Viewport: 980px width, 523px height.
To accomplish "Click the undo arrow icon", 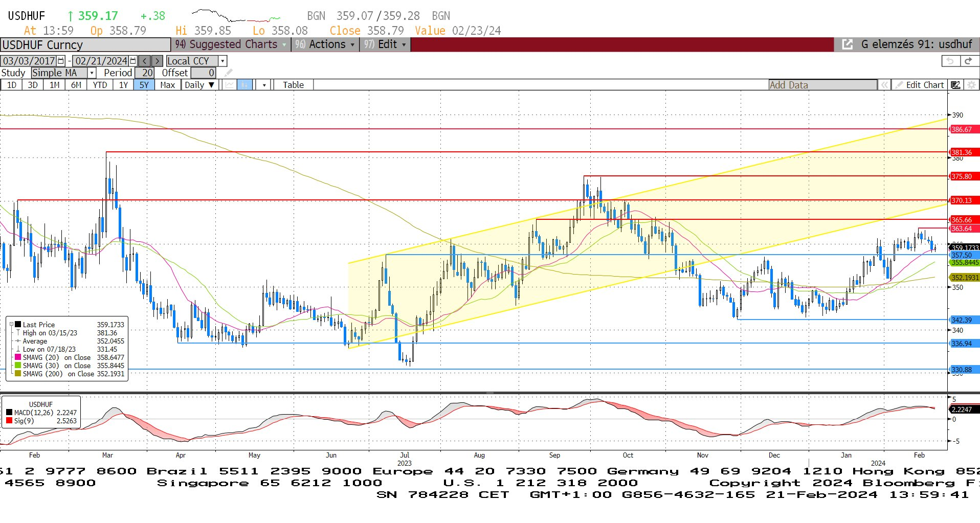I will tap(950, 61).
